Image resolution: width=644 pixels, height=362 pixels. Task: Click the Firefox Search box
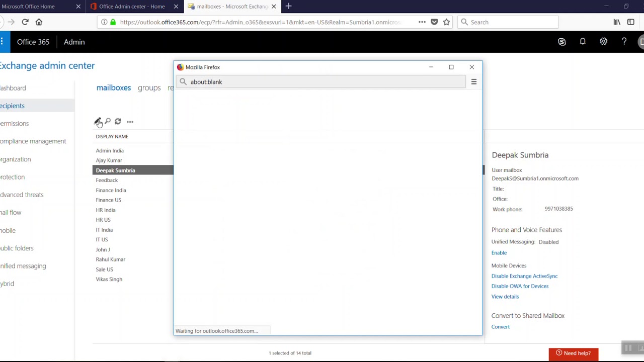[x=508, y=22]
